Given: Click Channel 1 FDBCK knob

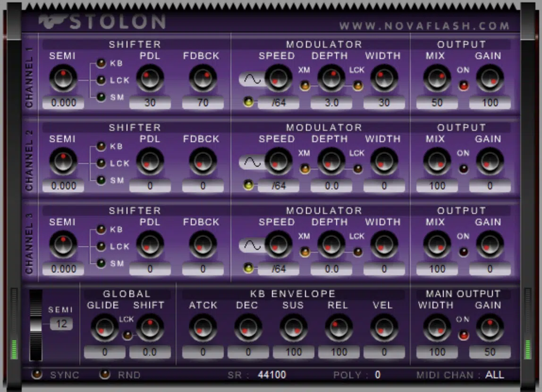Looking at the screenshot, I should (203, 78).
